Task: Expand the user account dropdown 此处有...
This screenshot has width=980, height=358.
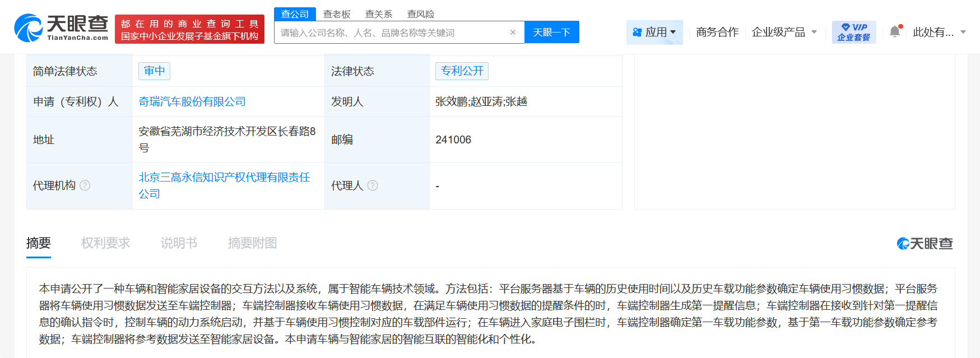Action: (939, 32)
